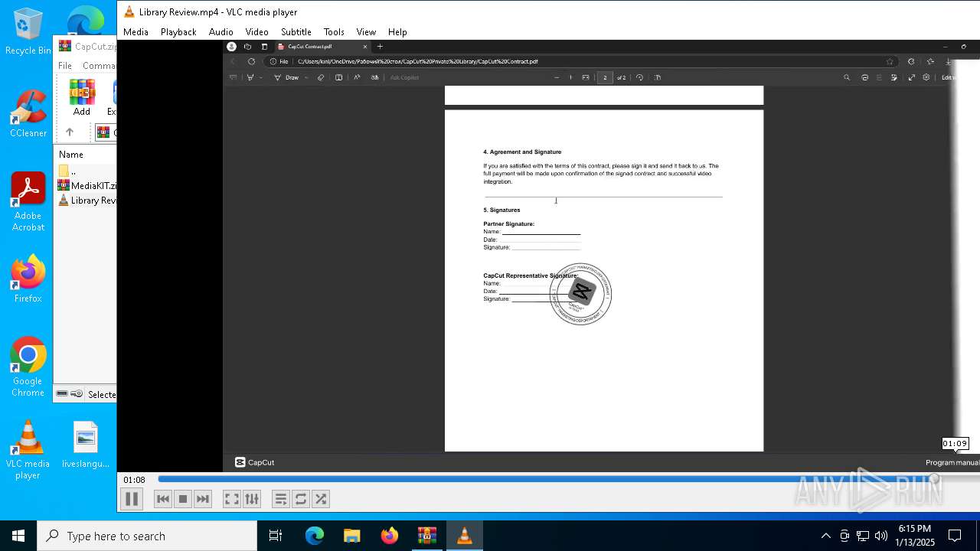Open the notifications action center
This screenshot has width=980, height=551.
tap(955, 536)
